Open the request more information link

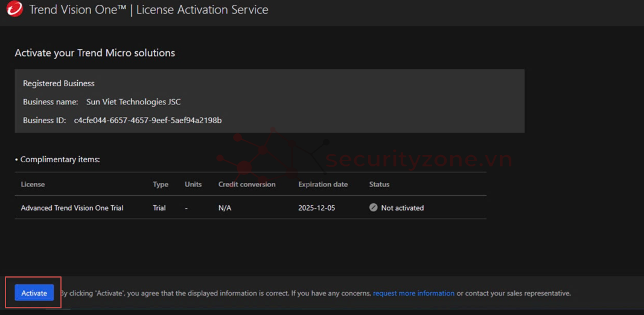(413, 293)
